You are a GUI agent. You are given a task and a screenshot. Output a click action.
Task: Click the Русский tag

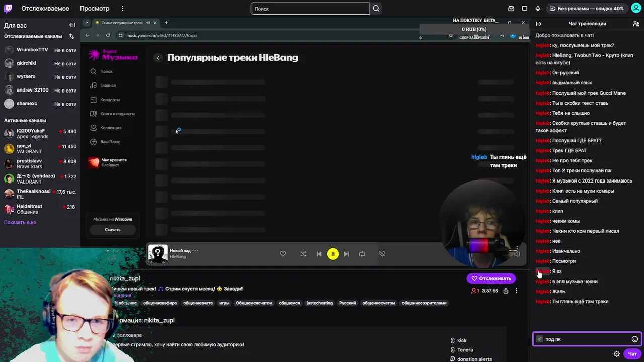click(x=347, y=303)
